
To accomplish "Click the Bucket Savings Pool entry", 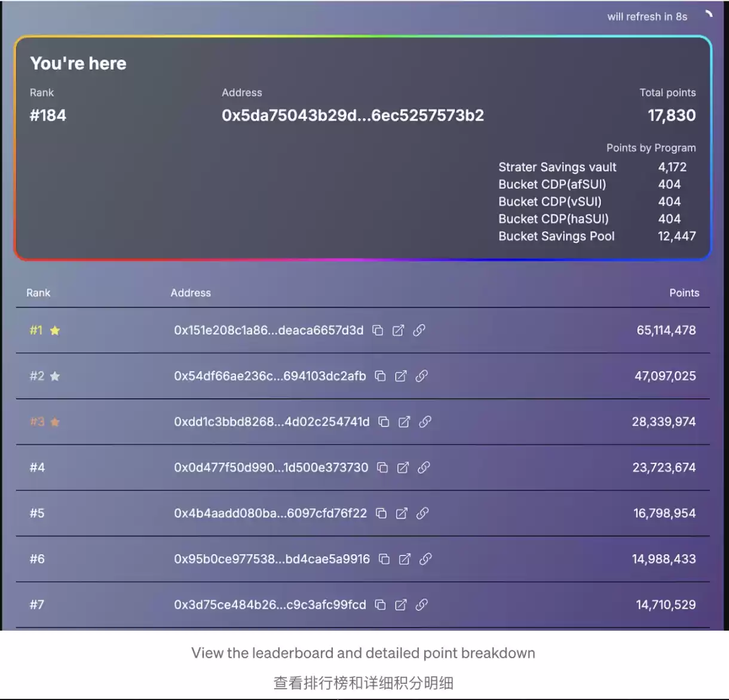I will pos(556,237).
